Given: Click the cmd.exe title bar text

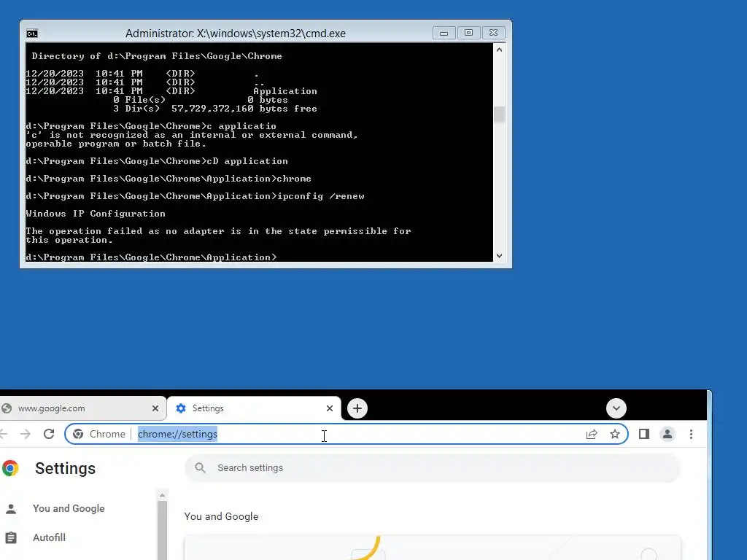Looking at the screenshot, I should (236, 34).
